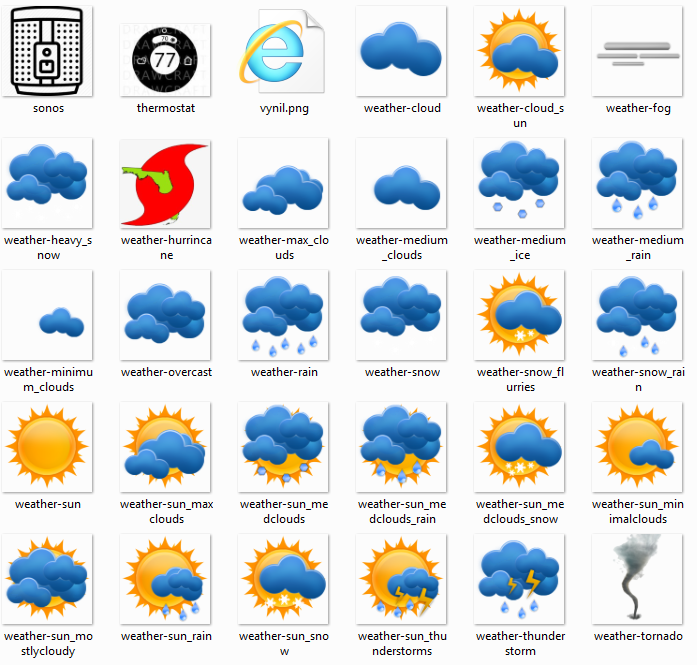Image resolution: width=697 pixels, height=665 pixels.
Task: Select the thermostat file icon
Action: [165, 60]
